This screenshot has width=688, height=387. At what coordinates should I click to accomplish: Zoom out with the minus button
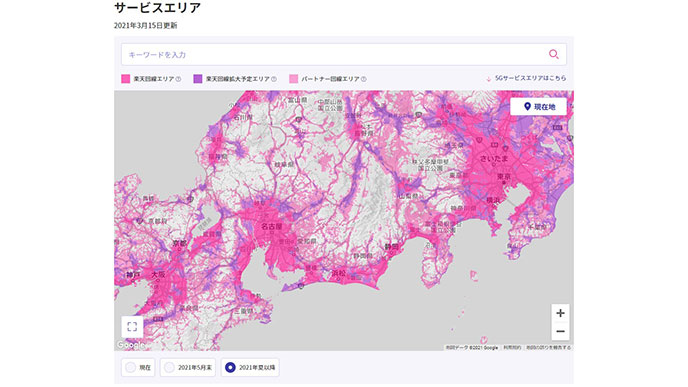click(560, 331)
